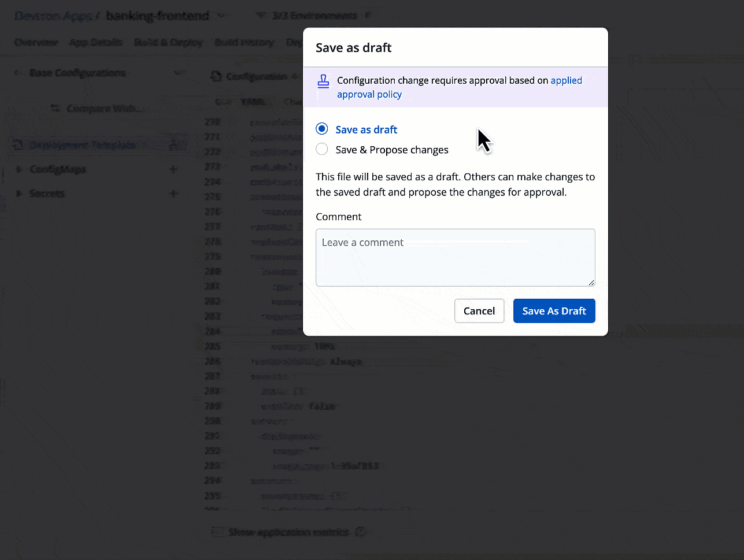Add a new ConfigMap with plus icon
Screen dimensions: 744x560
173,169
